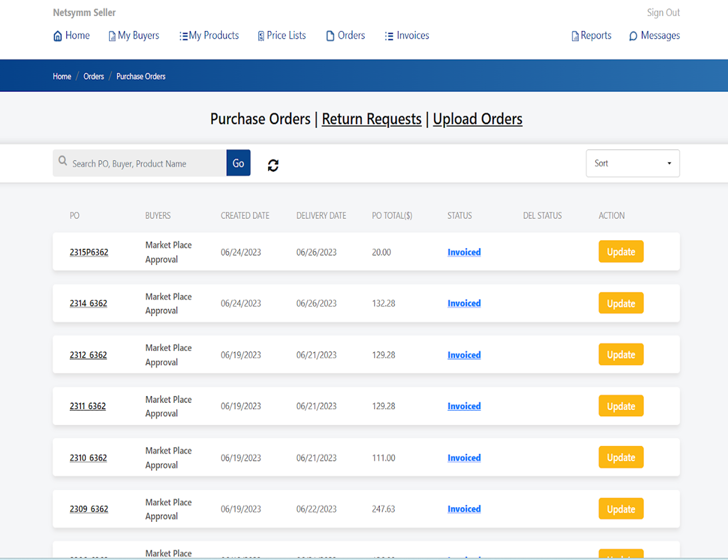Click the 247.63 total value
Viewport: 728px width, 560px height.
(384, 509)
